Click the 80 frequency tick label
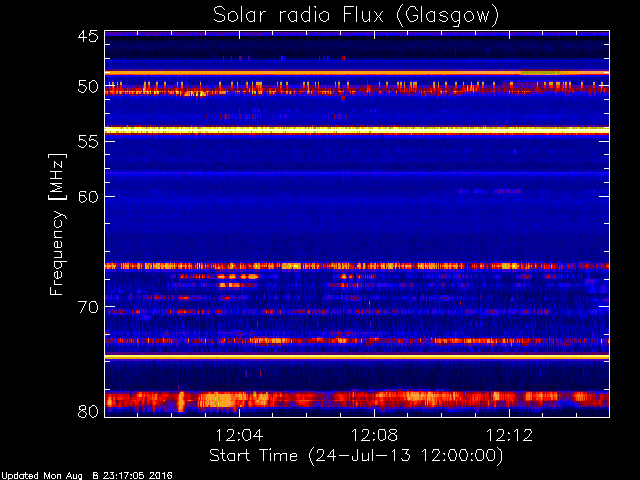Screen dimensions: 640x480 point(88,411)
